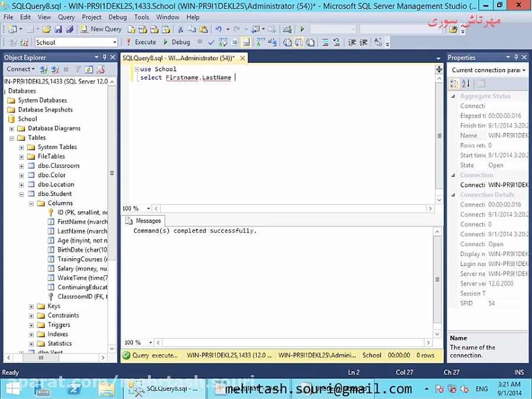Click the Specify Values for Template Parameters icon

(378, 42)
